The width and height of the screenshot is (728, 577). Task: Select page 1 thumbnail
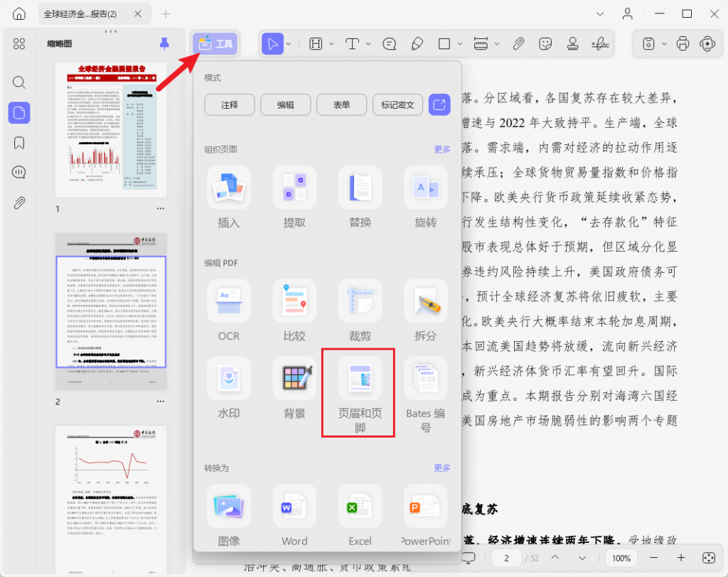pyautogui.click(x=111, y=130)
